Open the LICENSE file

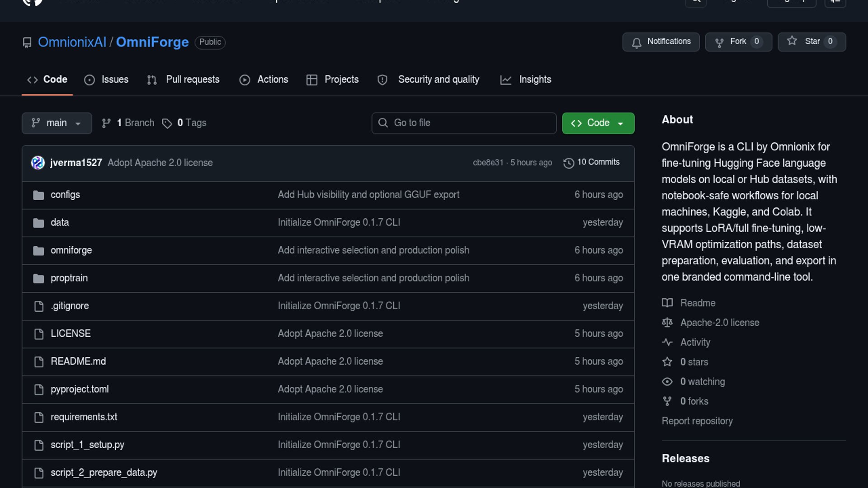coord(71,333)
